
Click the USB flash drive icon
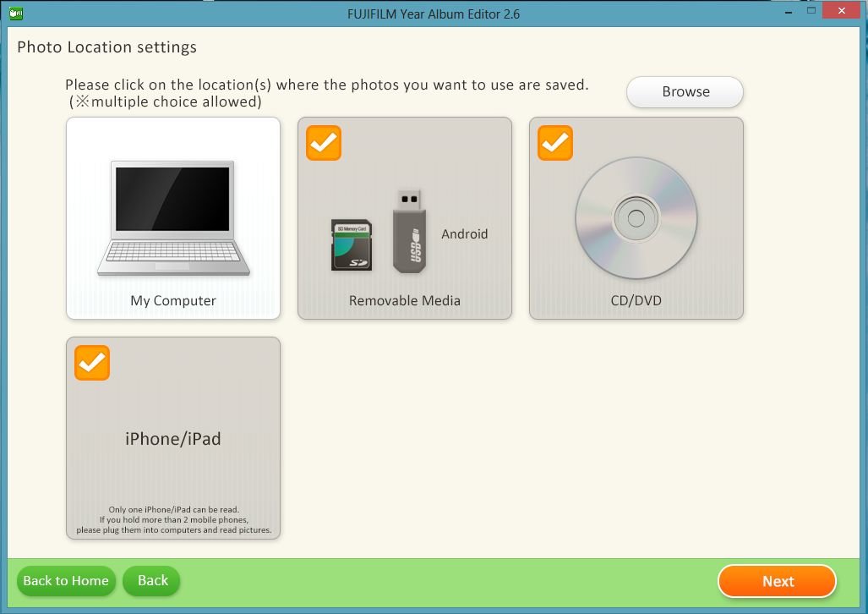410,231
